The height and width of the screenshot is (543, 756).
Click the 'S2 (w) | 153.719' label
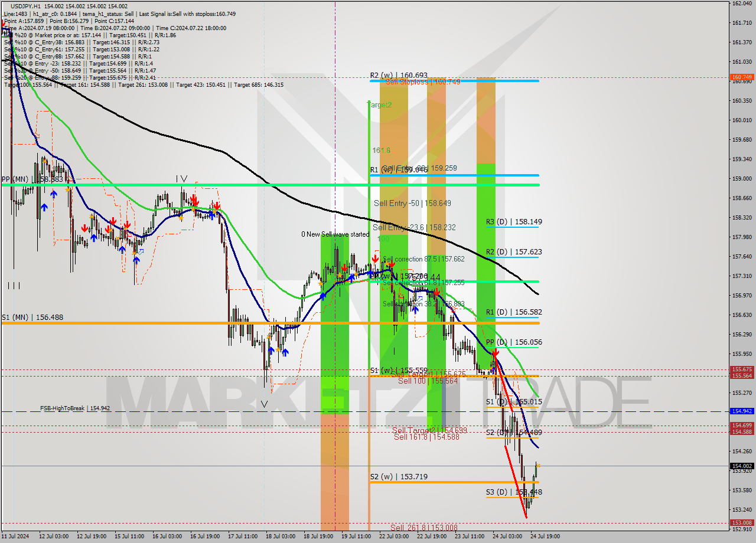399,477
